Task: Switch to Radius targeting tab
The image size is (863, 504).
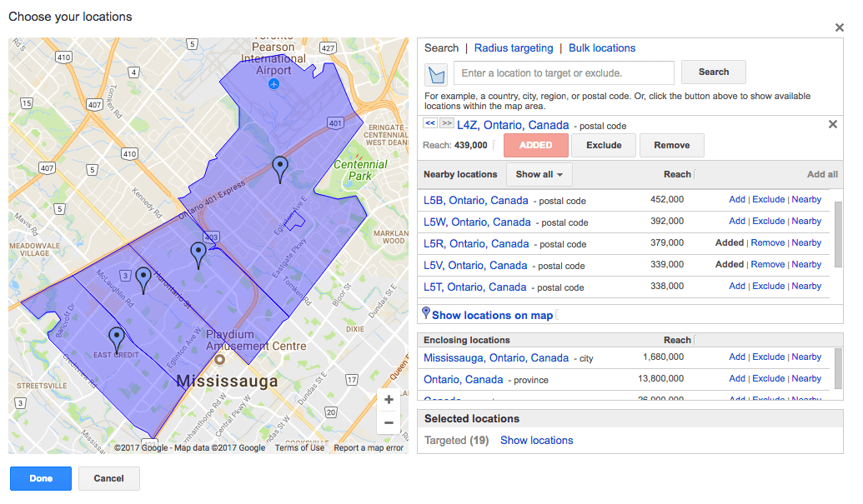Action: (x=514, y=47)
